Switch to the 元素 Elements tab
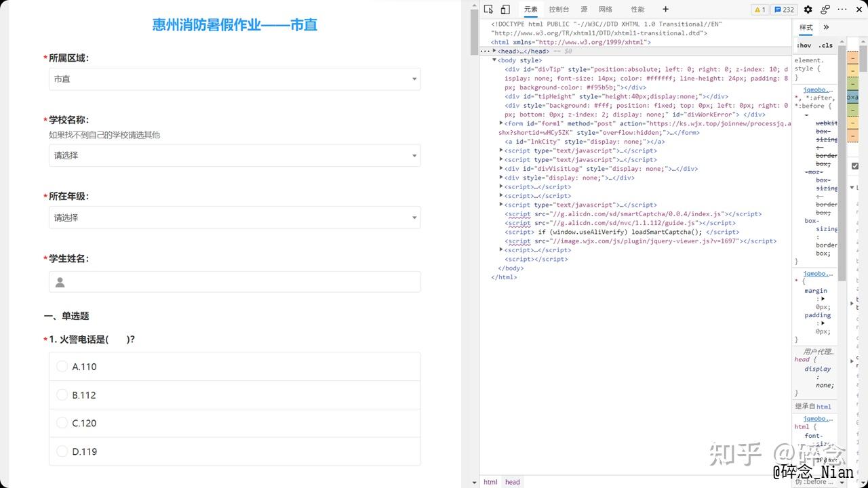The height and width of the screenshot is (488, 868). pyautogui.click(x=530, y=9)
